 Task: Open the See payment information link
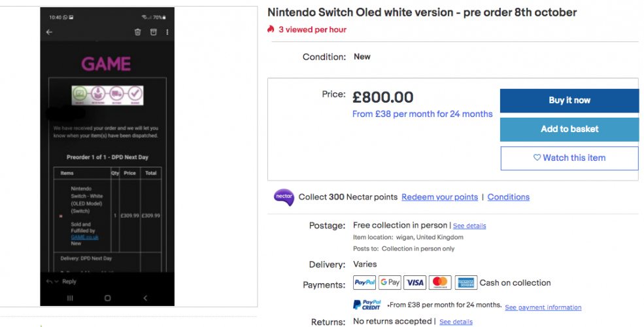coord(543,307)
